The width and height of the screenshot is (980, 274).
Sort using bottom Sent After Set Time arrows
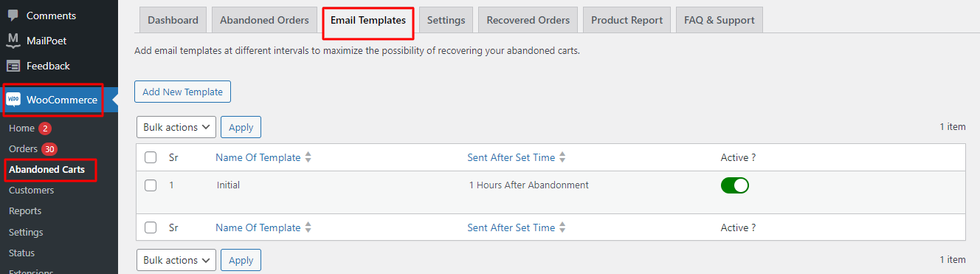coord(562,227)
